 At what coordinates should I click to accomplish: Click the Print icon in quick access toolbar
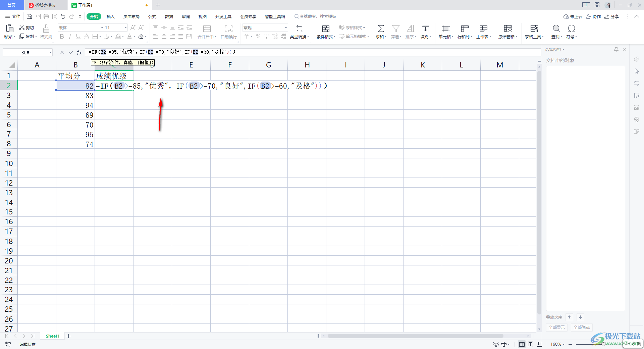pyautogui.click(x=46, y=16)
